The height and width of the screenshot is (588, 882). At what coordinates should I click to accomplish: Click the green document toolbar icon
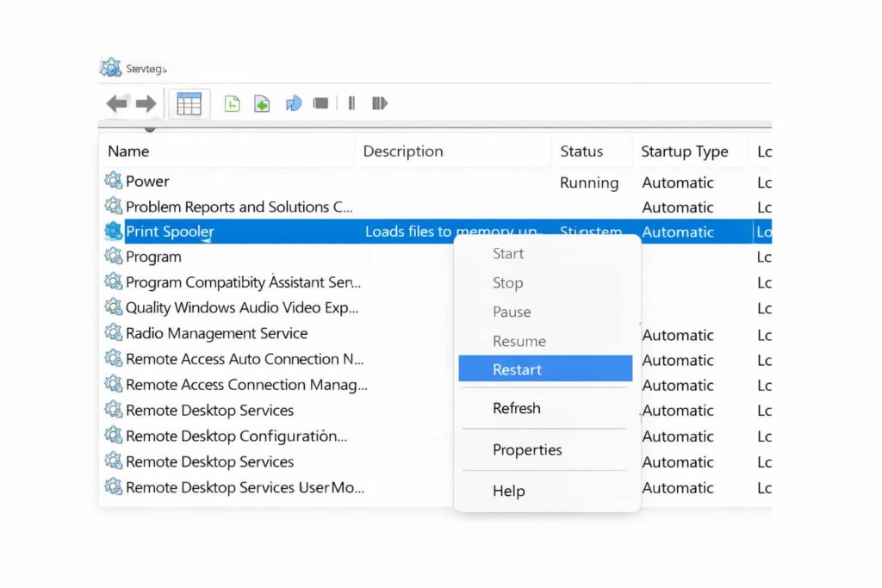[x=232, y=104]
